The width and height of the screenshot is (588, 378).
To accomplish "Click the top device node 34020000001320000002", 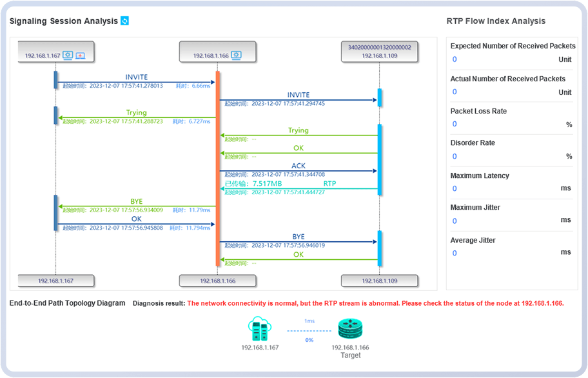I will coord(380,52).
